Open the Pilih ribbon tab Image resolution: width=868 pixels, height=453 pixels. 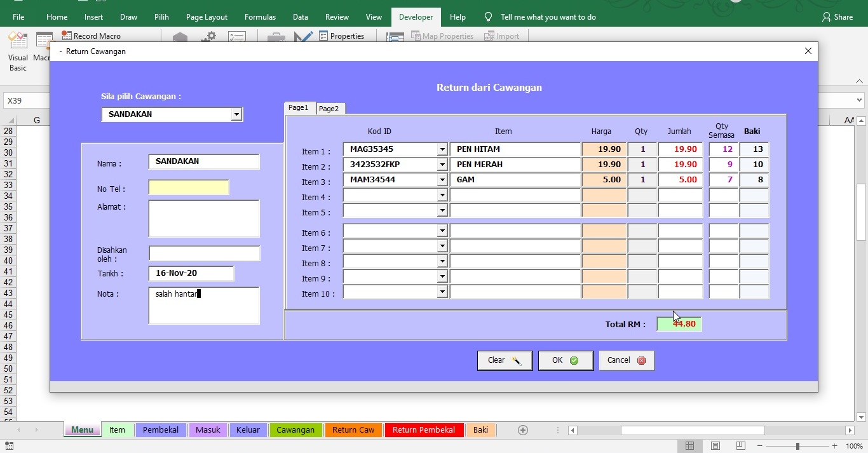pyautogui.click(x=161, y=17)
